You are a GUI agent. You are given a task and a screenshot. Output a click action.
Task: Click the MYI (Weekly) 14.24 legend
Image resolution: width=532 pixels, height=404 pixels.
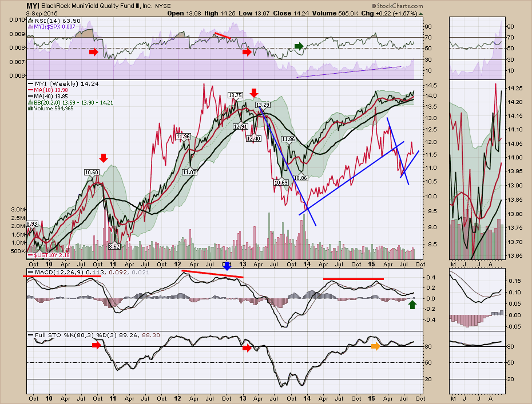63,84
